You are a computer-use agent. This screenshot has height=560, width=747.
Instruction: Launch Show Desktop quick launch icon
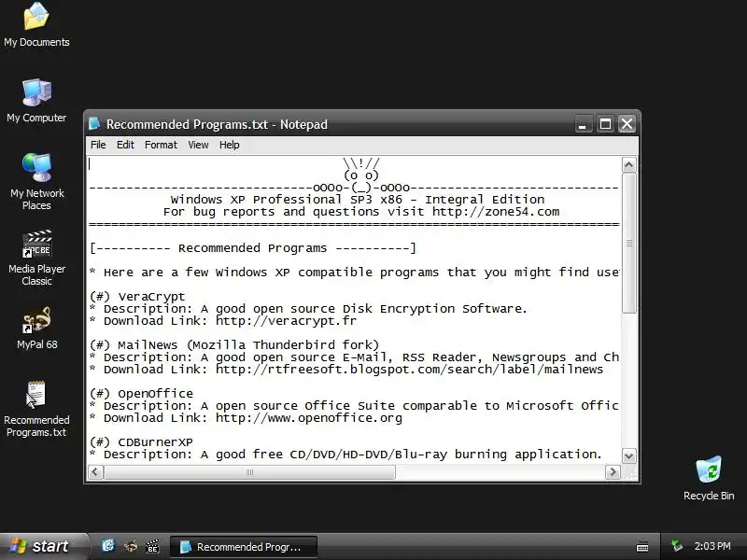pos(108,546)
